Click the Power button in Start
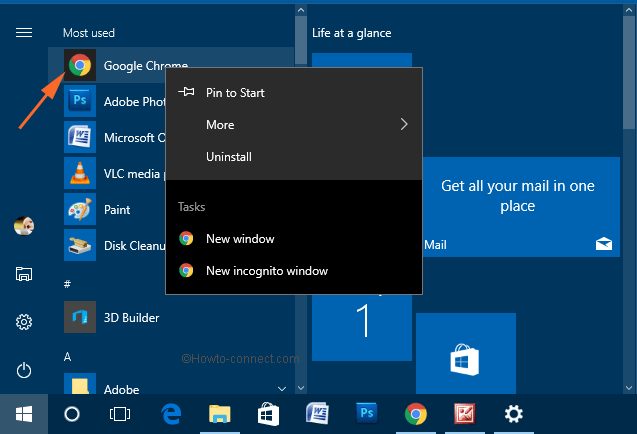This screenshot has width=637, height=434. coord(24,370)
